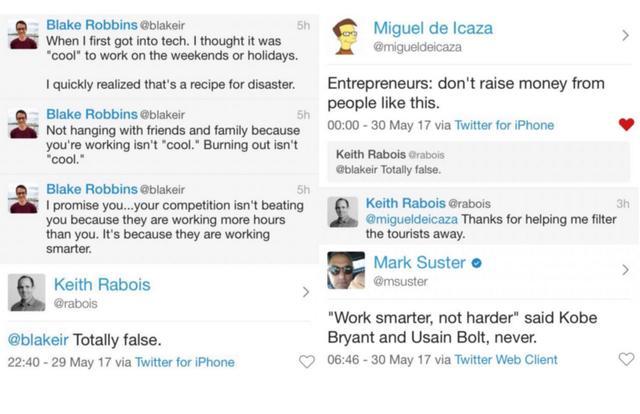The height and width of the screenshot is (414, 640).
Task: Tap Mark Suster's profile photo
Action: tap(346, 270)
